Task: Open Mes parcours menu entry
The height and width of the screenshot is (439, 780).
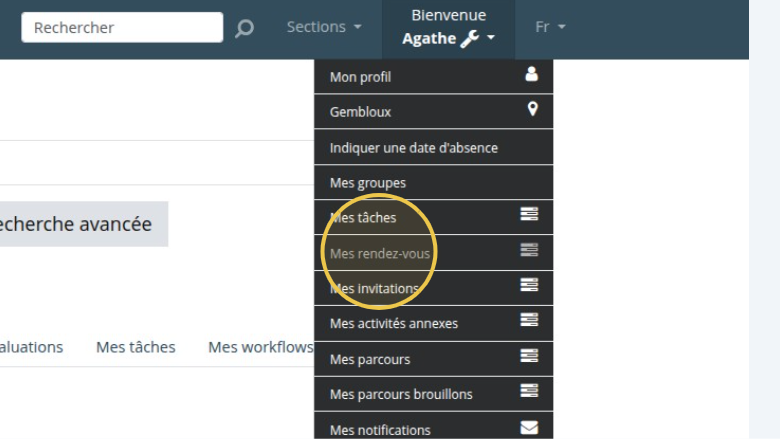Action: (x=370, y=359)
